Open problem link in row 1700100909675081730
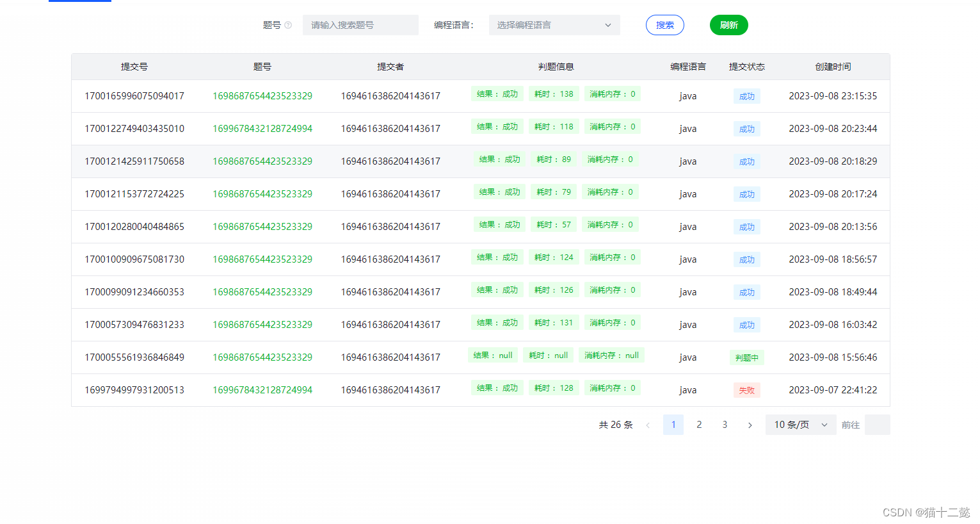This screenshot has height=524, width=980. pos(262,259)
